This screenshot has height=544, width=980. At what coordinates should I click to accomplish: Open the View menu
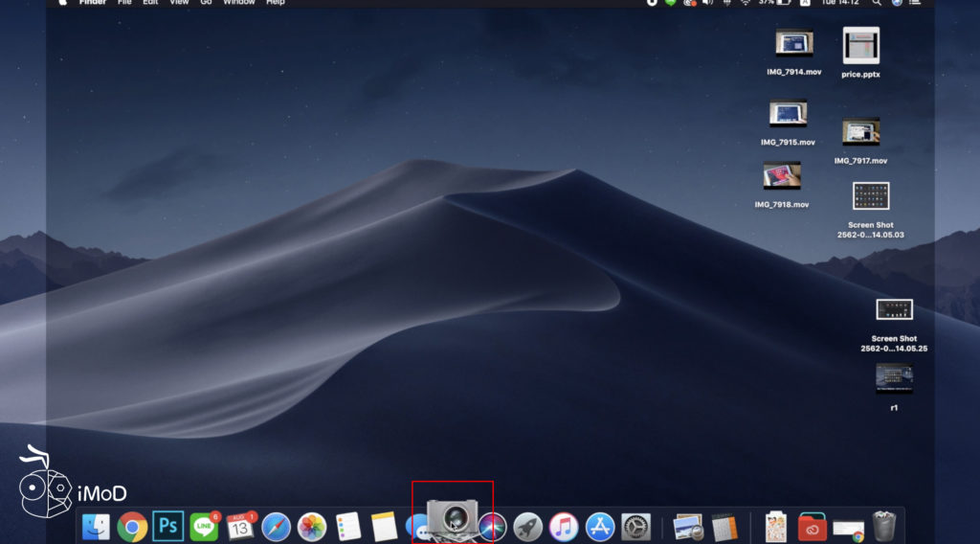pos(179,3)
